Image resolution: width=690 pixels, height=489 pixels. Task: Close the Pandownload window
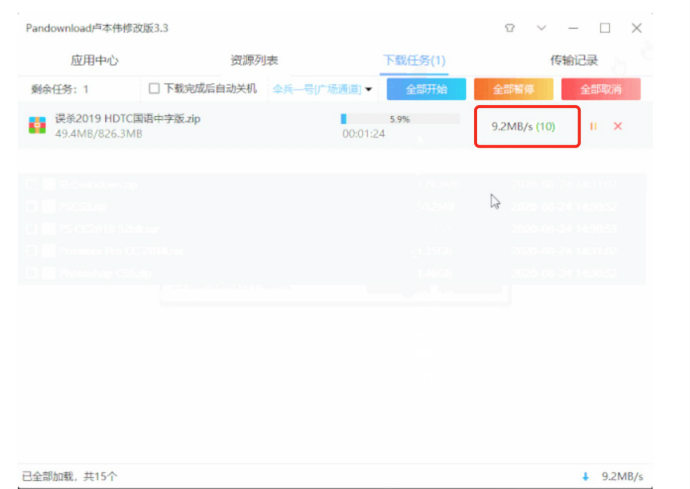tap(637, 28)
